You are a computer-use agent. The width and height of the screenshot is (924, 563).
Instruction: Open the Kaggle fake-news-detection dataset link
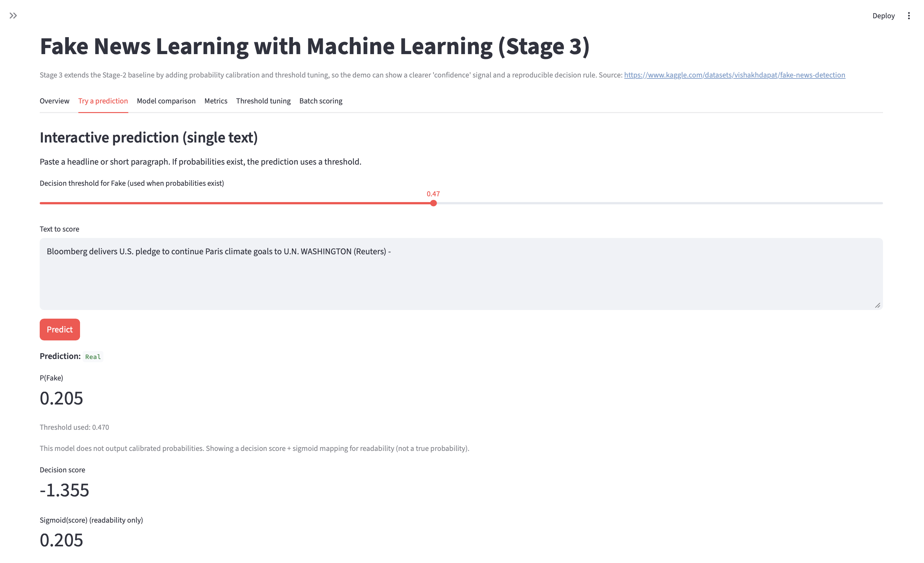point(735,75)
